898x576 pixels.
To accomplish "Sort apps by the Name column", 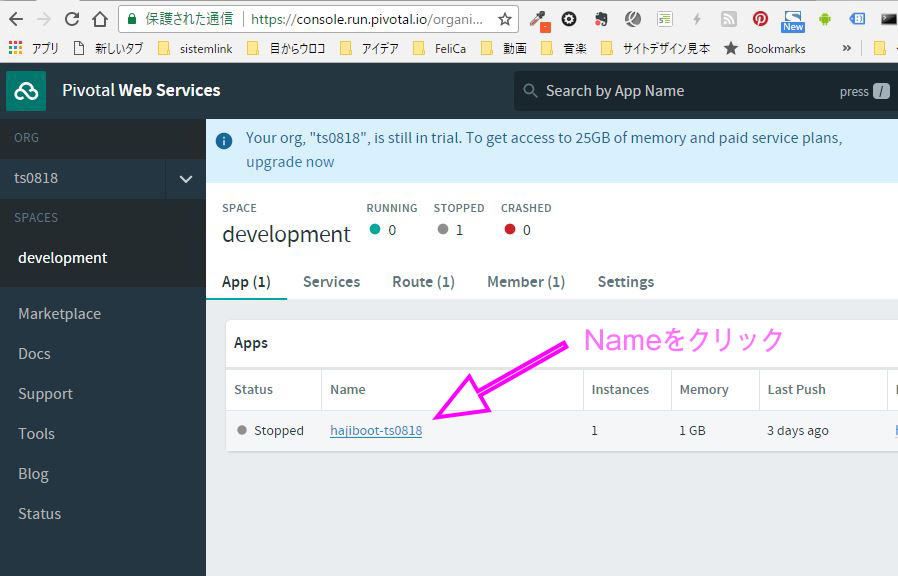I will pos(348,390).
